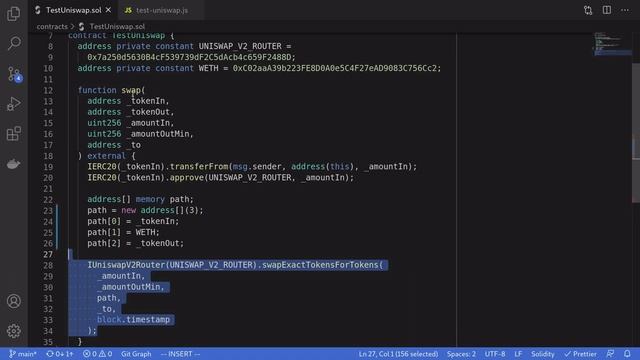Open the errors and warnings count in status bar

coord(98,354)
